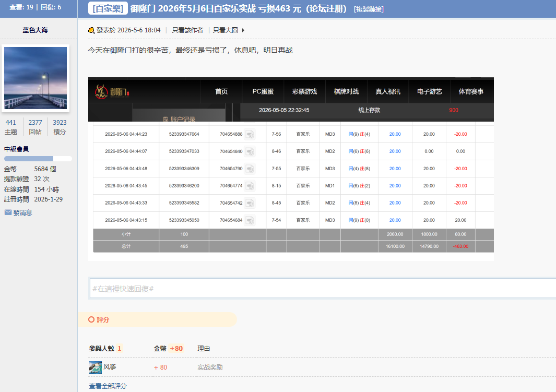Image resolution: width=556 pixels, height=392 pixels.
Task: Click the [百家樂] category tag
Action: pyautogui.click(x=108, y=9)
